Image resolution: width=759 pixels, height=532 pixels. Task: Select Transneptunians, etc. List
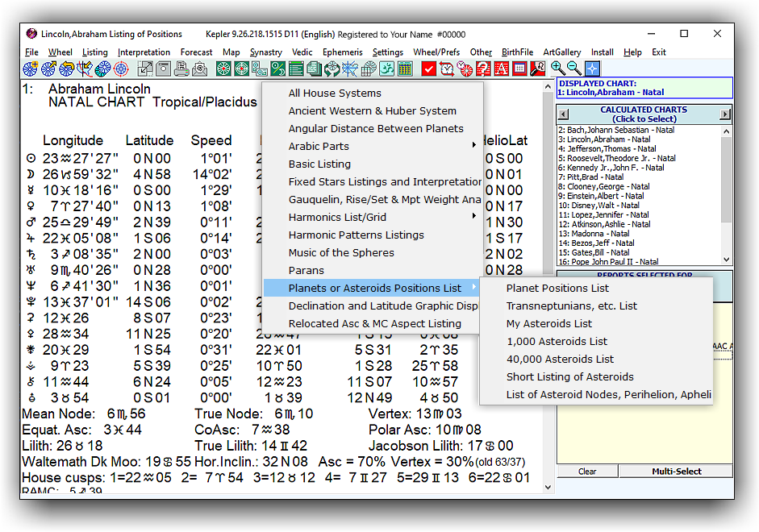pyautogui.click(x=596, y=306)
